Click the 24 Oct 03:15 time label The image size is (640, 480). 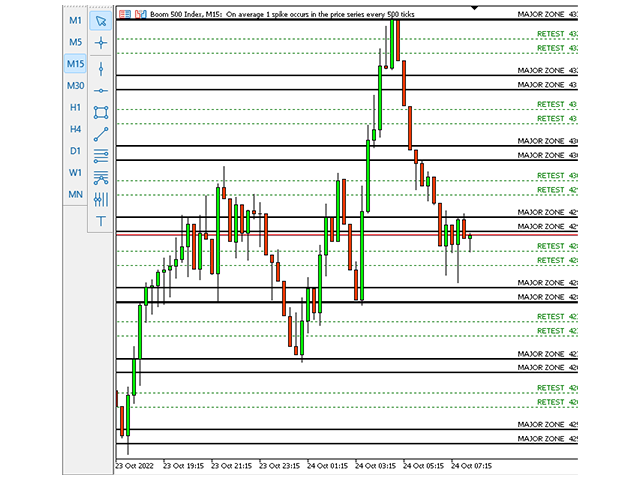(x=376, y=466)
